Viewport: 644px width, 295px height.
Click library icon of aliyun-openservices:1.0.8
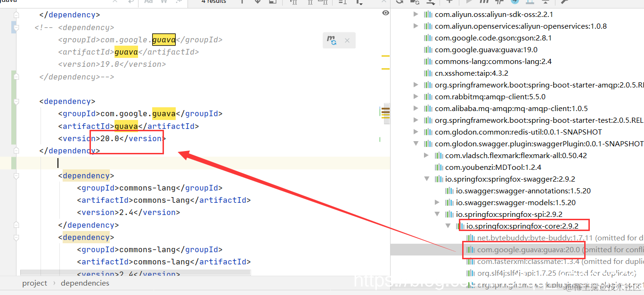(x=428, y=26)
